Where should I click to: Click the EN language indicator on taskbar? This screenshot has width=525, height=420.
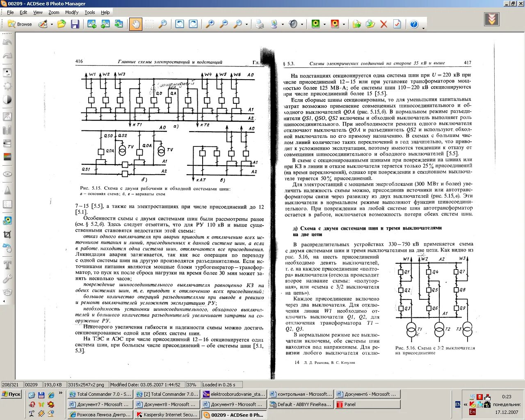pyautogui.click(x=458, y=404)
